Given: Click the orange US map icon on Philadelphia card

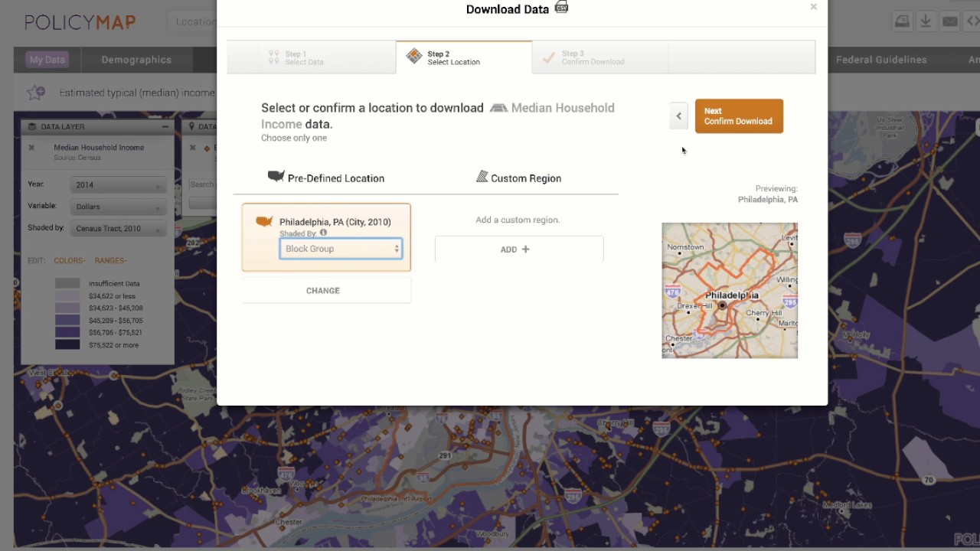Looking at the screenshot, I should click(x=264, y=221).
